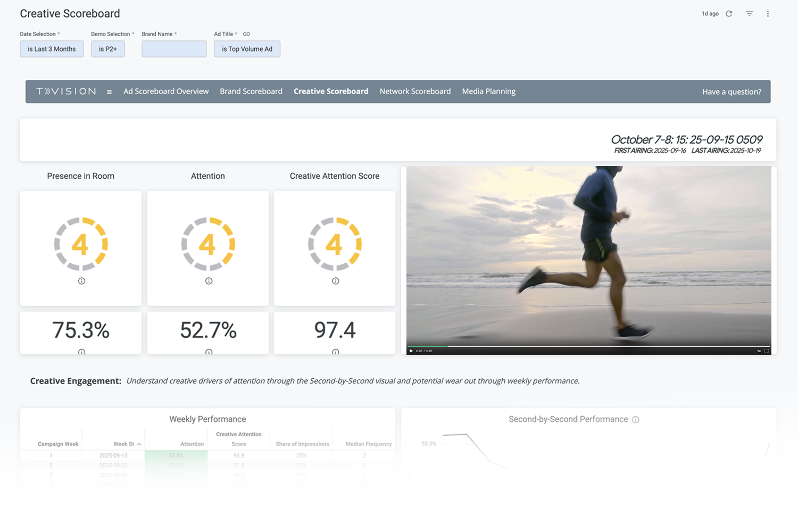798x532 pixels.
Task: Toggle the dashboard filters icon
Action: point(749,14)
